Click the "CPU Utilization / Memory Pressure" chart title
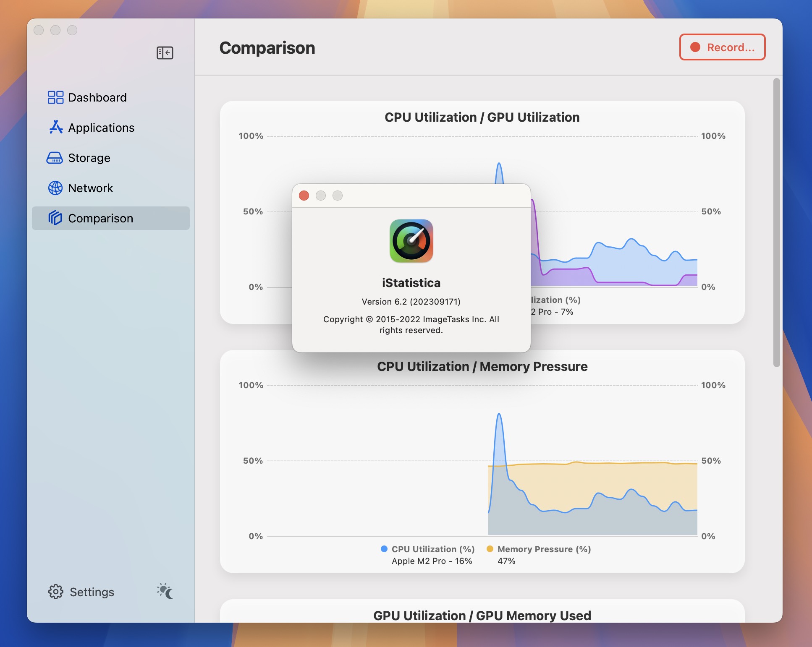Viewport: 812px width, 647px height. (x=482, y=366)
